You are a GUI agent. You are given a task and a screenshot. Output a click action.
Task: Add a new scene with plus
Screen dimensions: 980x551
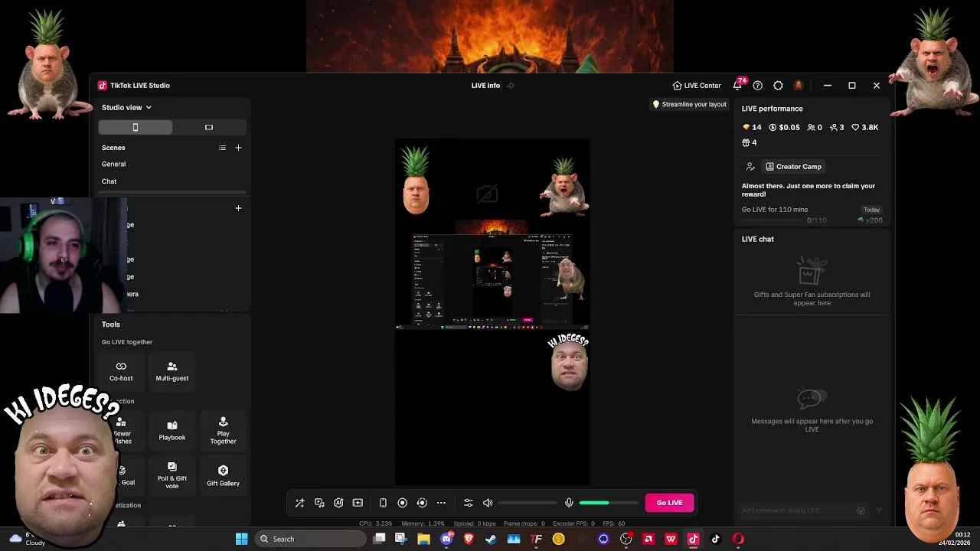(238, 148)
